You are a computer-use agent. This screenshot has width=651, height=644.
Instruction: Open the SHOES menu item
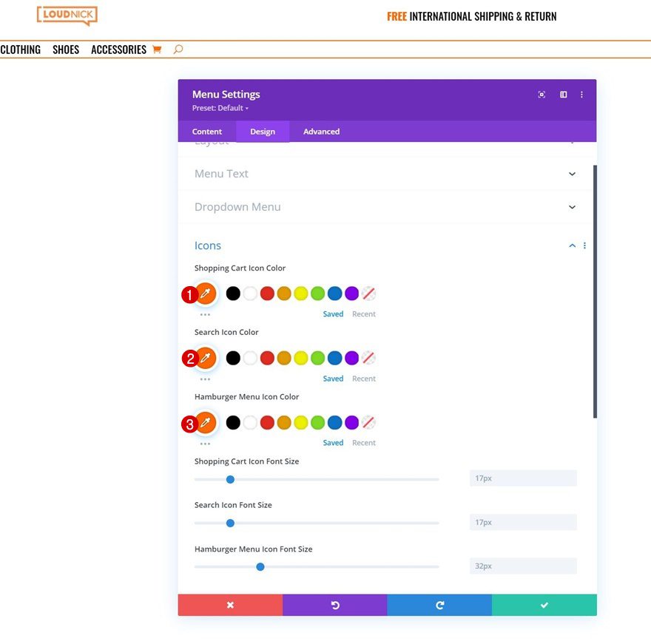[65, 49]
